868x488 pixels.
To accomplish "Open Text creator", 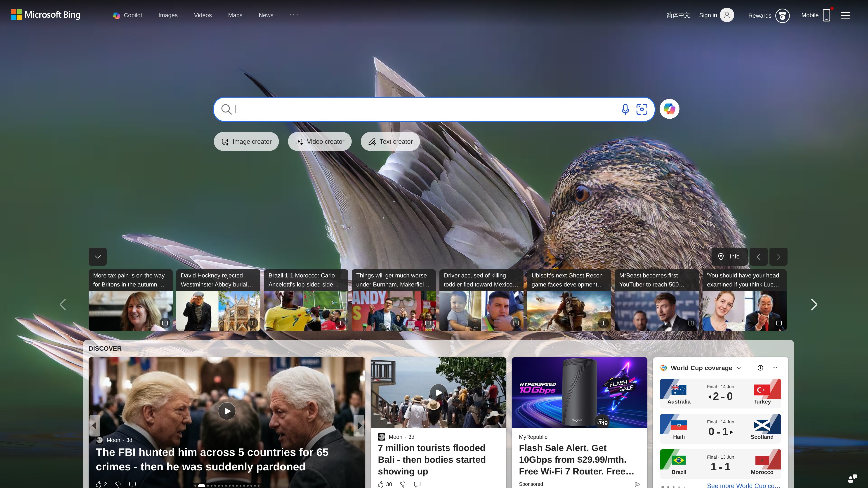I will (x=390, y=141).
